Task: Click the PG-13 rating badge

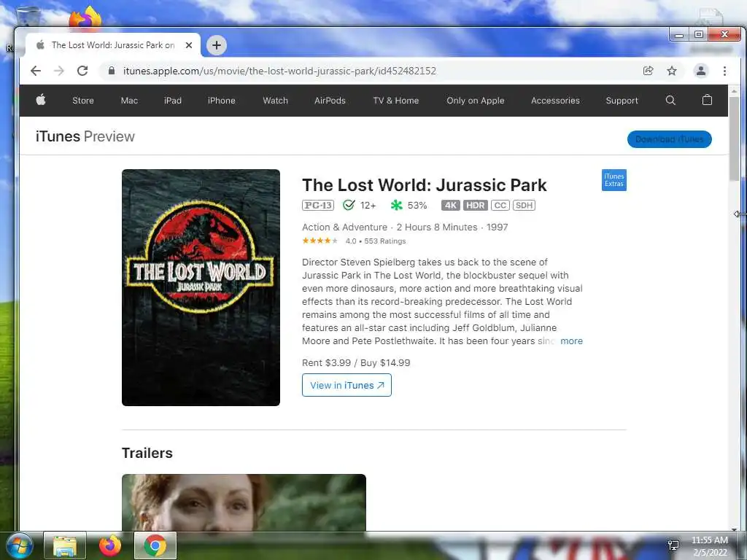Action: tap(318, 205)
